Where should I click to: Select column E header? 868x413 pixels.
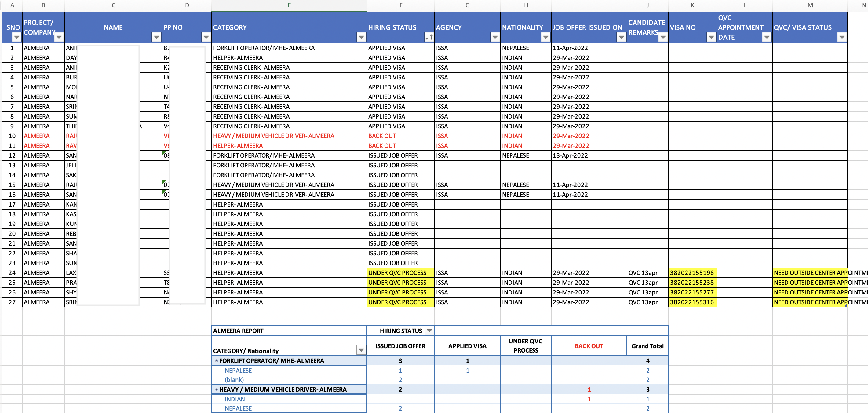coord(289,5)
